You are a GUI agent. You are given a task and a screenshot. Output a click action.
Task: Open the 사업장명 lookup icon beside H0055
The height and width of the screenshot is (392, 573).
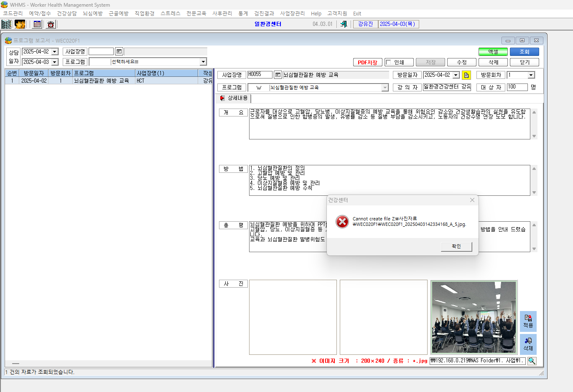point(278,75)
